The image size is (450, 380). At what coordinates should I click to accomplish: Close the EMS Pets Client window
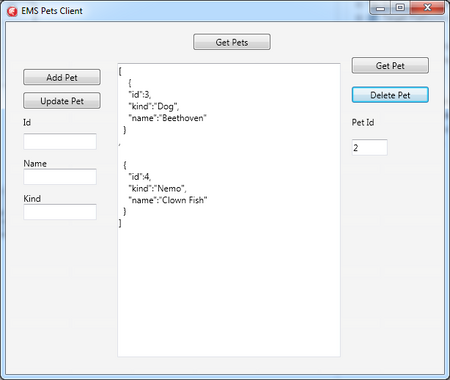click(x=427, y=8)
